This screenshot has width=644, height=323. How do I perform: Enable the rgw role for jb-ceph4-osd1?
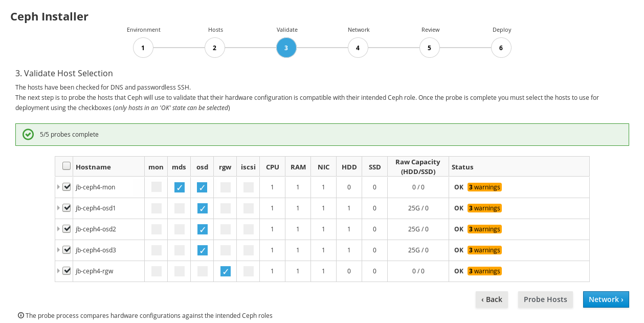(x=226, y=208)
